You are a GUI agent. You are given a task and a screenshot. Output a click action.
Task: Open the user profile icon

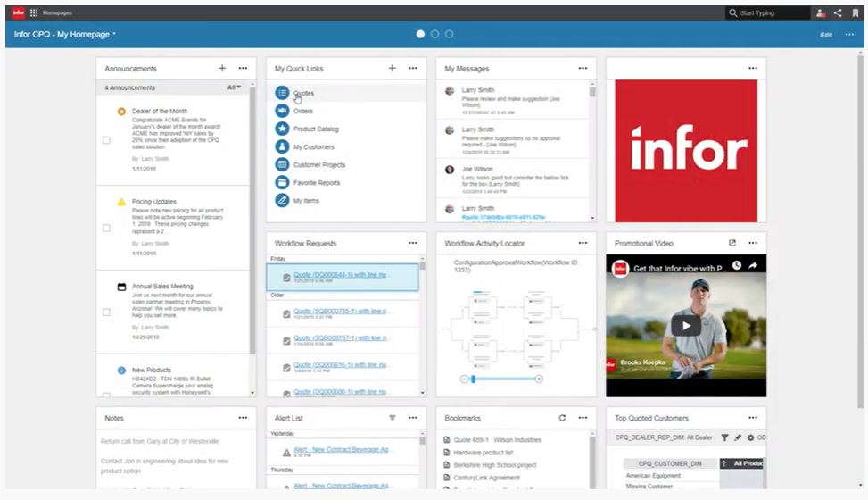click(x=821, y=12)
